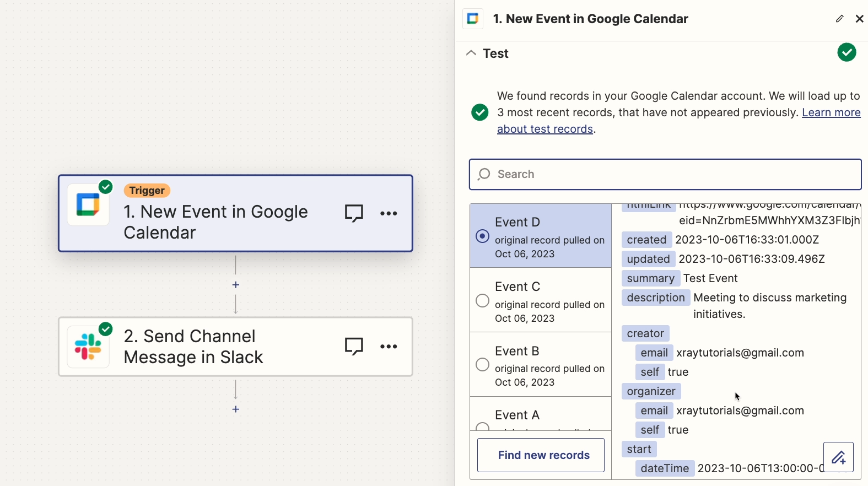This screenshot has width=868, height=486.
Task: Select the Event A record
Action: click(517, 416)
